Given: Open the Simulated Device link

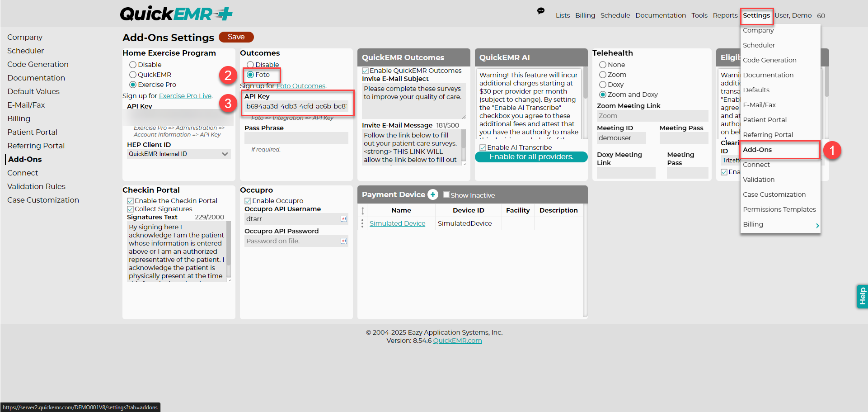Looking at the screenshot, I should pos(397,223).
